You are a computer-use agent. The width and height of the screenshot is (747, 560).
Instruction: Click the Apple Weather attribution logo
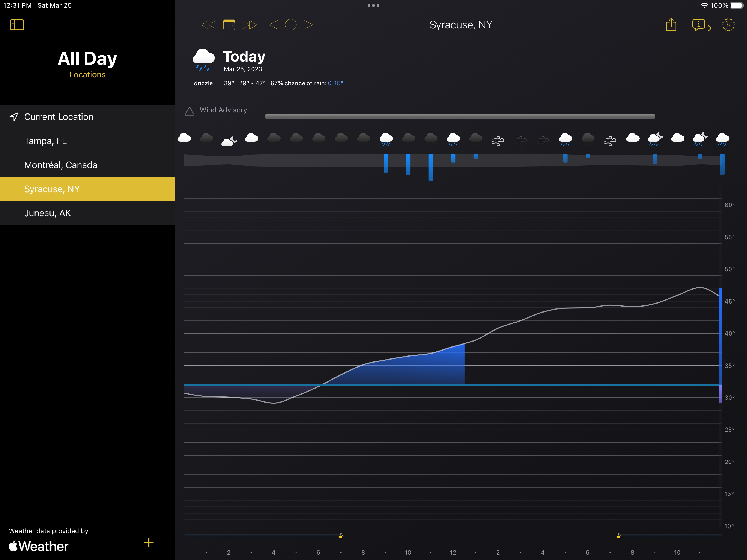pos(39,546)
